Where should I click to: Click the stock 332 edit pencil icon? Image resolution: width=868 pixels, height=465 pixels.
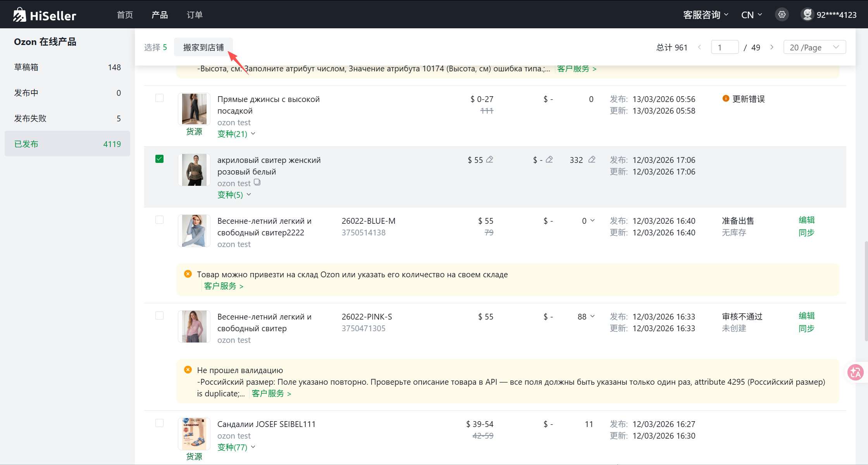point(592,159)
